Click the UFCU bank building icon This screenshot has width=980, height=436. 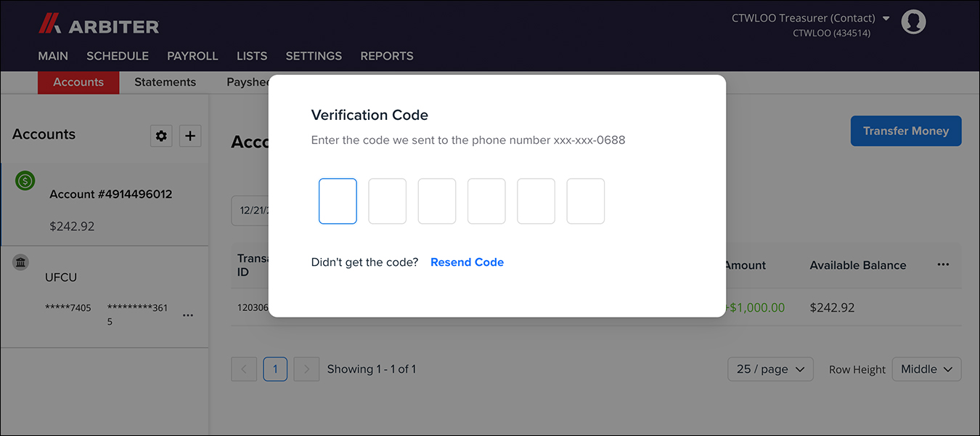tap(21, 262)
